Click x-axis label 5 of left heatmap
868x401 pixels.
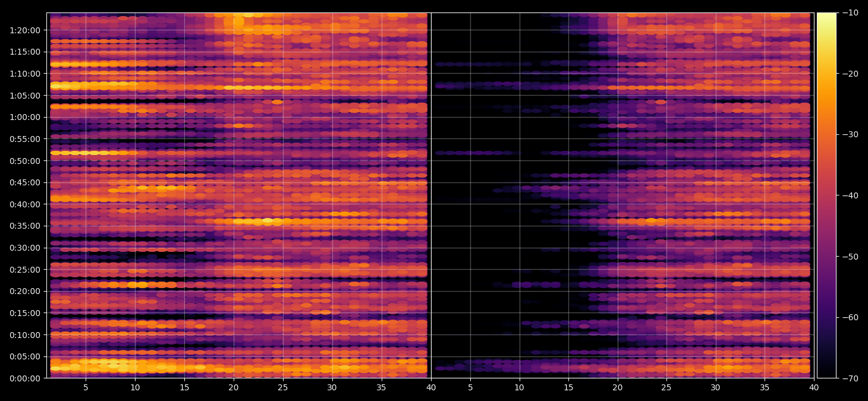pos(86,388)
